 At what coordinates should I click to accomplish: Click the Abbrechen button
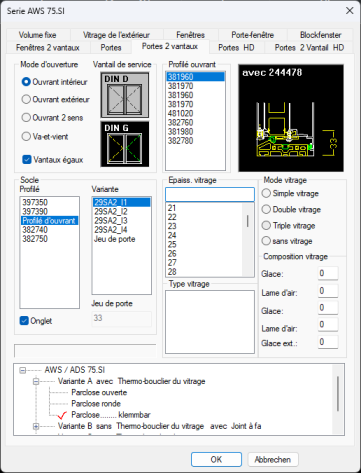click(x=273, y=460)
